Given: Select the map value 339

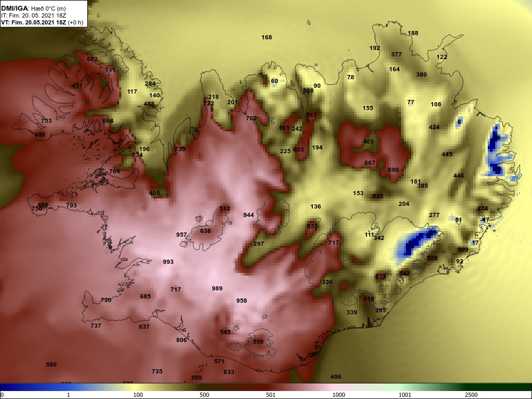Looking at the screenshot, I should (352, 312).
